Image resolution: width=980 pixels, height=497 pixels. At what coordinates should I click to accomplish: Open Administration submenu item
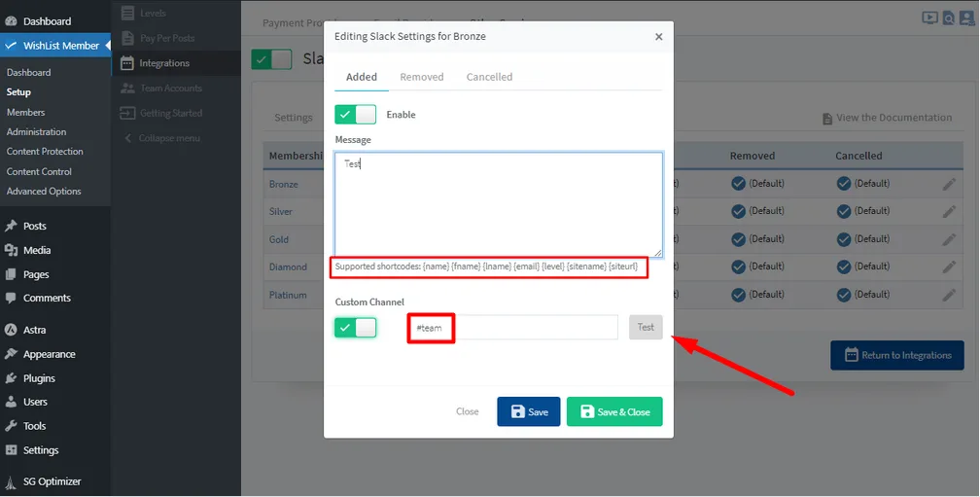(x=36, y=132)
